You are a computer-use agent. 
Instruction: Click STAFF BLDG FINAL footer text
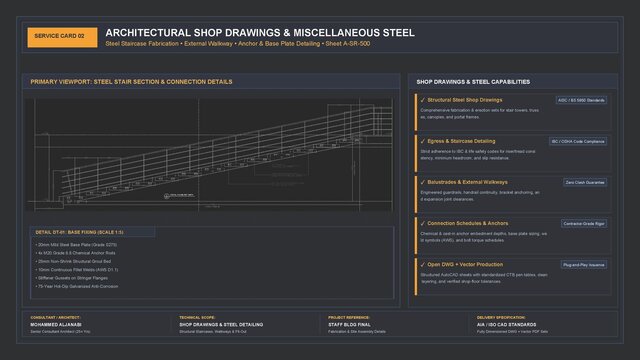coord(349,325)
